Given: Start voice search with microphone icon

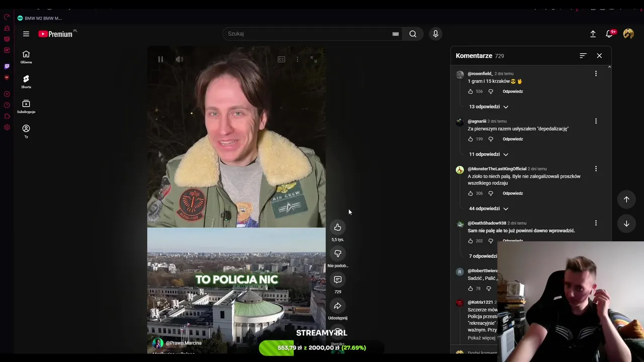Looking at the screenshot, I should (436, 34).
